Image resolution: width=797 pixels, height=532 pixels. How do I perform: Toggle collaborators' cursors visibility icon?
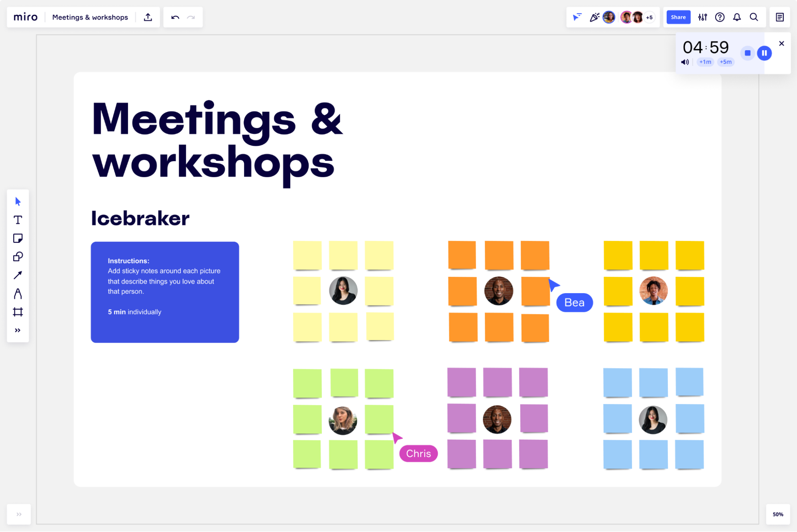coord(577,17)
